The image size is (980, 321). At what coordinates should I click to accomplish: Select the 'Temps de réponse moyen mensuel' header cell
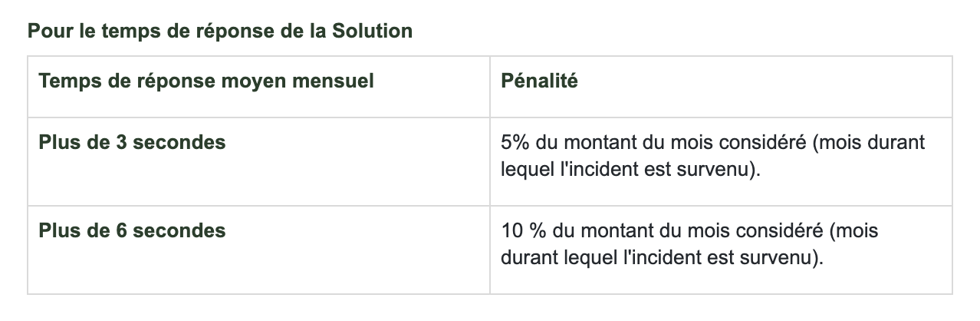(x=258, y=86)
